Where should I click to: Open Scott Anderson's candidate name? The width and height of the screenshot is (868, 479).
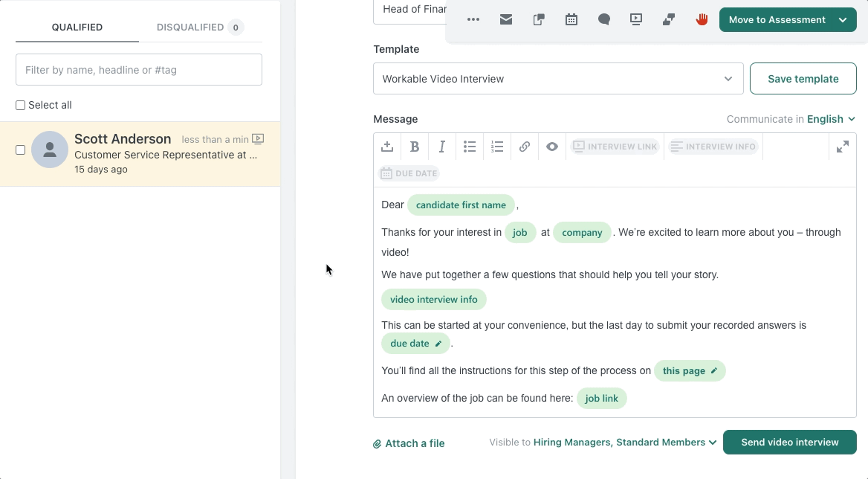pos(123,139)
